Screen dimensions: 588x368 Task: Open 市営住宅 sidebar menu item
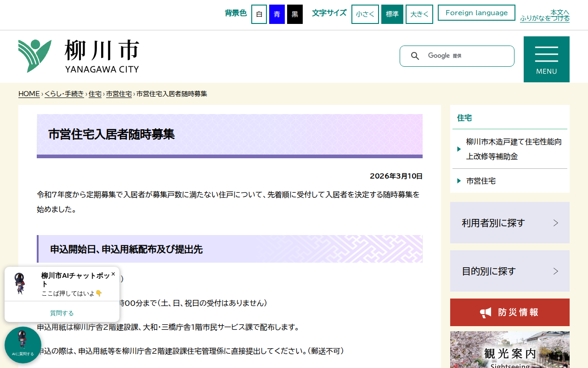coord(510,181)
